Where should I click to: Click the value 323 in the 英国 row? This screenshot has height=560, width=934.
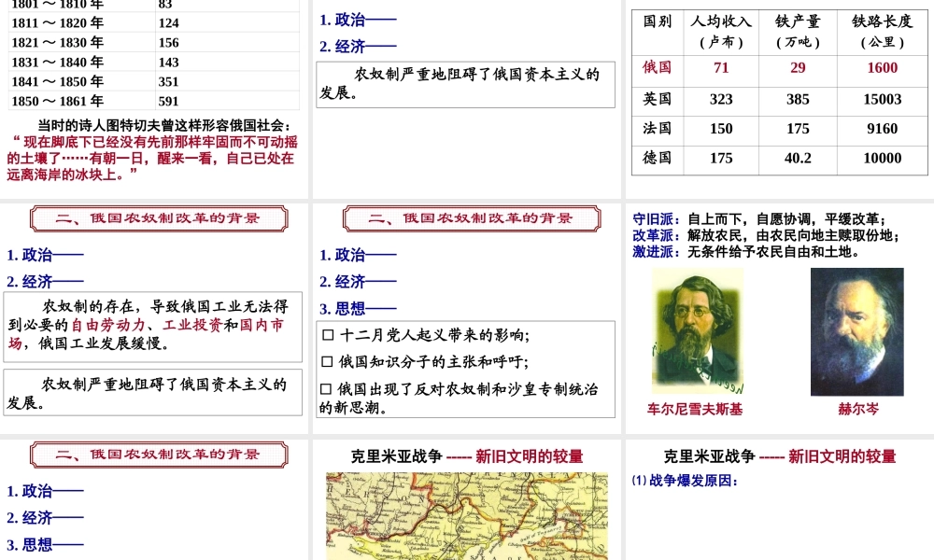tap(721, 99)
